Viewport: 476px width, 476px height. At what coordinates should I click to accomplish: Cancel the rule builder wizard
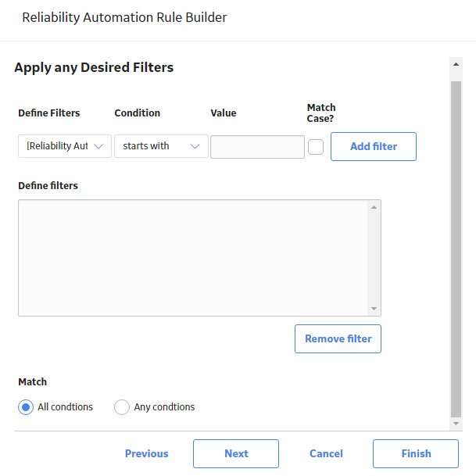[326, 453]
